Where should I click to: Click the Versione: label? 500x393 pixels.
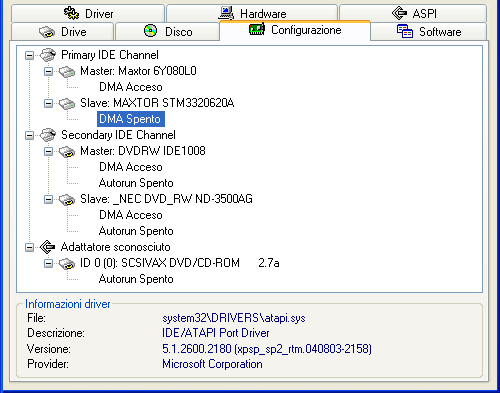point(49,349)
